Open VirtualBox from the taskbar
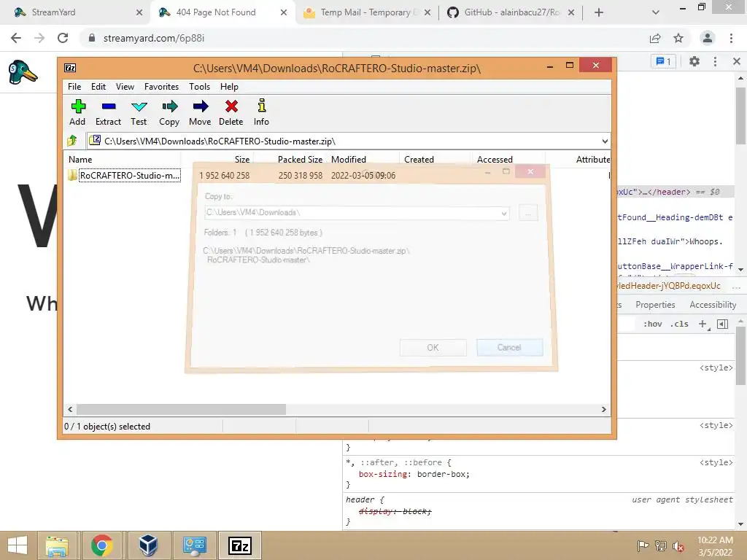 click(x=148, y=545)
